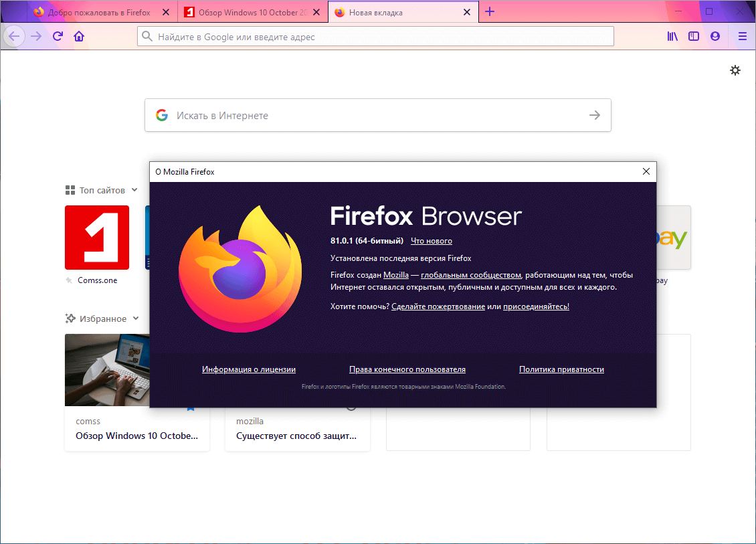Open the application hamburger menu

(x=742, y=36)
